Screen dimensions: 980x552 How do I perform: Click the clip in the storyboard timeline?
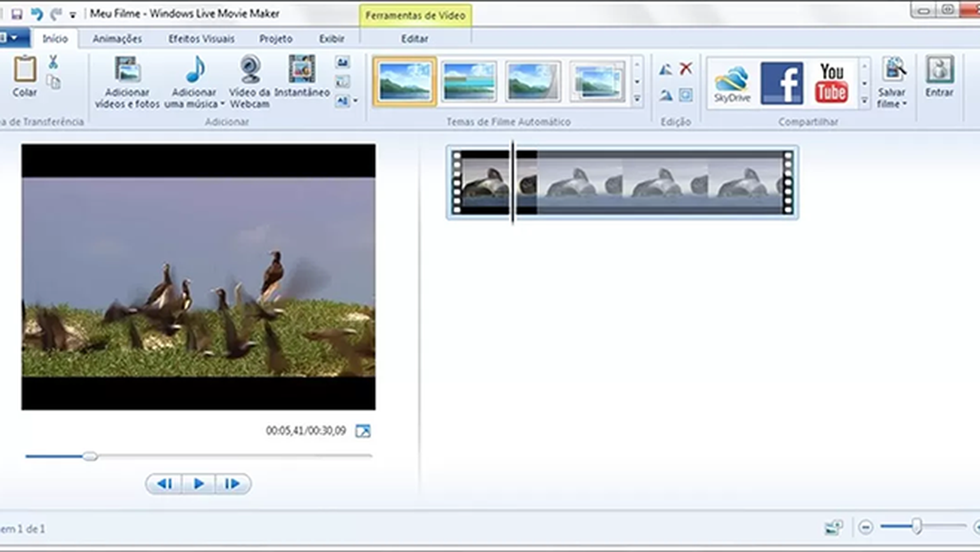pyautogui.click(x=622, y=184)
